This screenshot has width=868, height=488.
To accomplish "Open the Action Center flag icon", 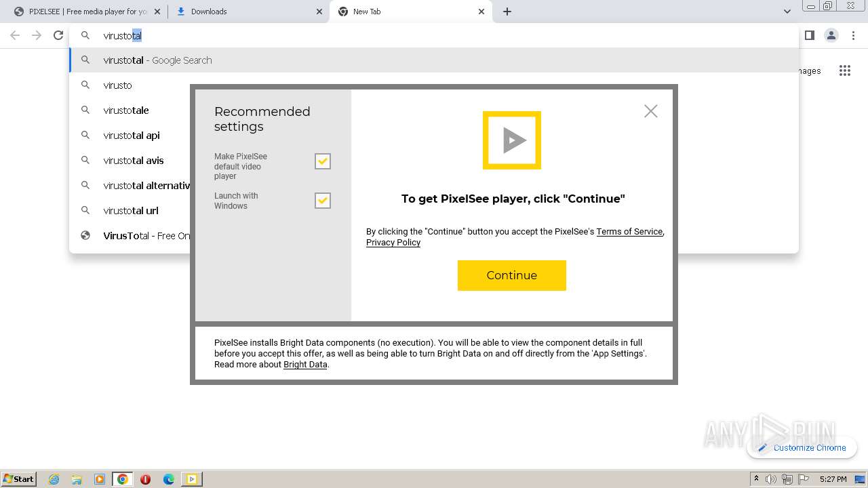I will (804, 479).
